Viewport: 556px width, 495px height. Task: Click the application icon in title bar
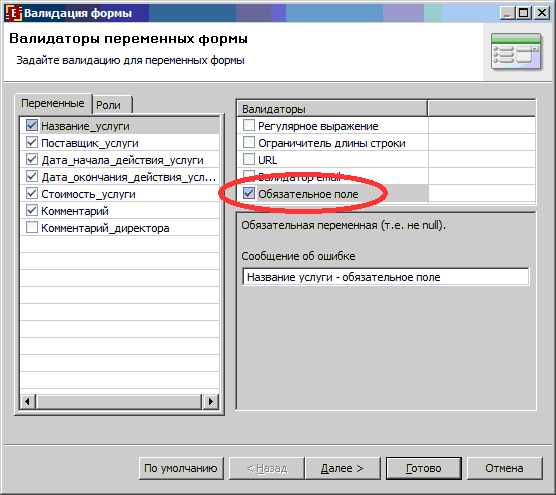pyautogui.click(x=13, y=13)
